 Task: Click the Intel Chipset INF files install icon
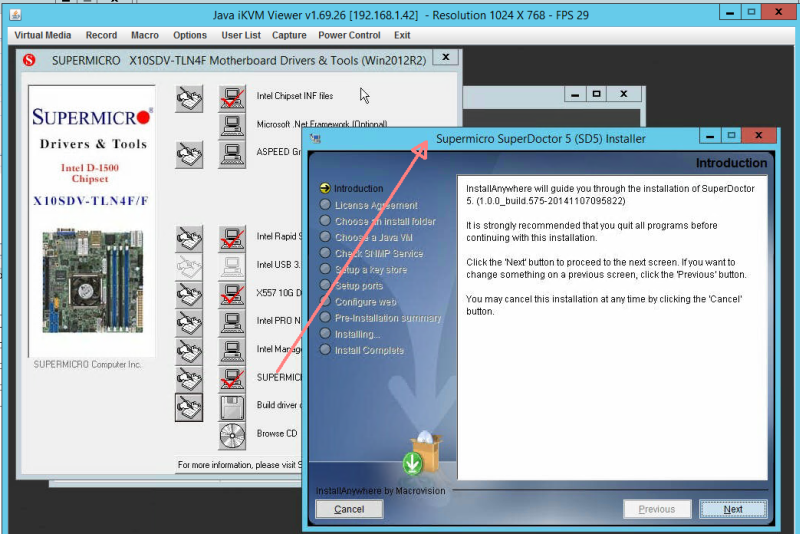pyautogui.click(x=232, y=98)
